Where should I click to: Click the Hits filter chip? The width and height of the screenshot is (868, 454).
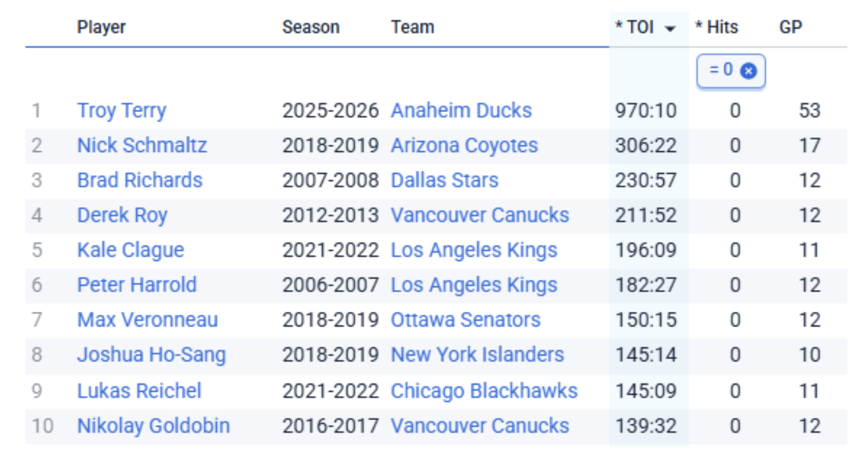(722, 71)
